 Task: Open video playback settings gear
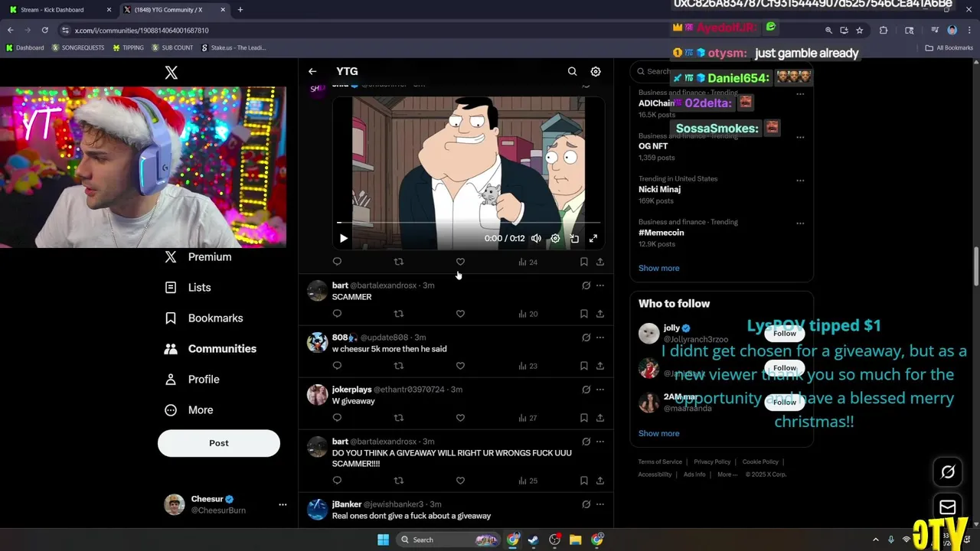click(x=555, y=238)
